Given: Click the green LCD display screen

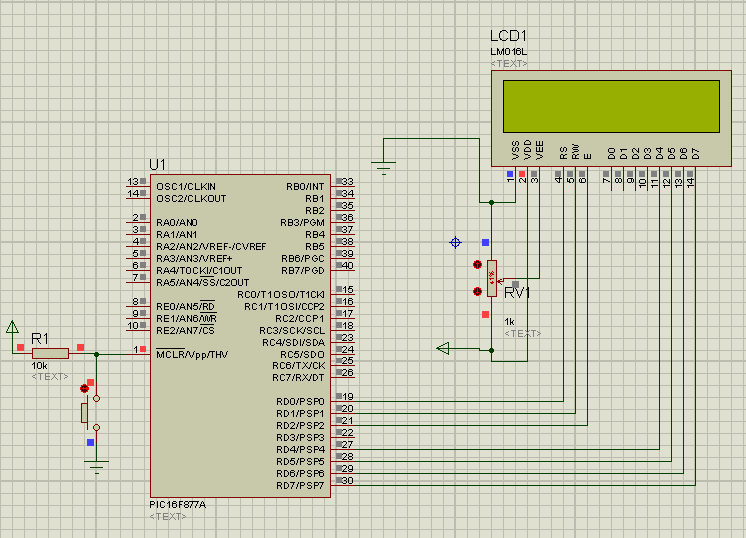Looking at the screenshot, I should point(611,107).
